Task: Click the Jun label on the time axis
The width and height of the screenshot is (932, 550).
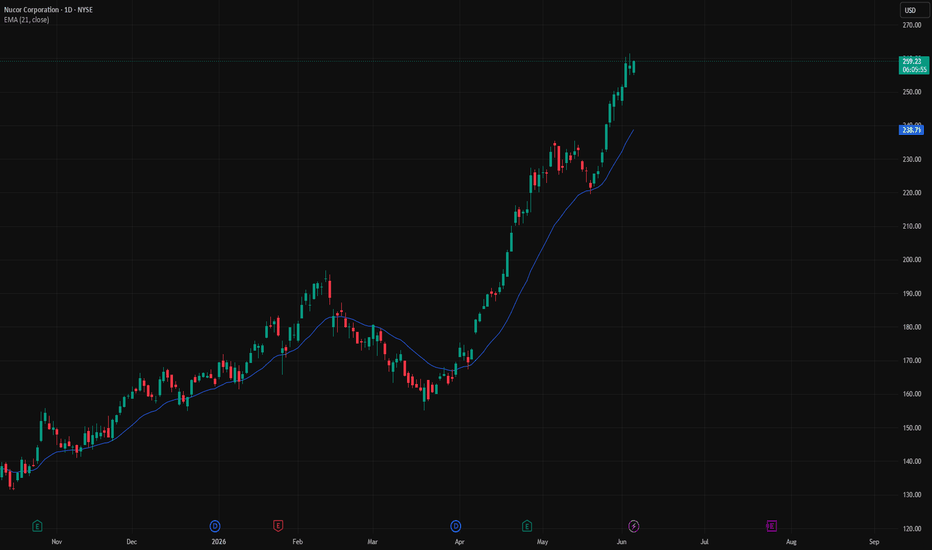Action: pos(621,542)
